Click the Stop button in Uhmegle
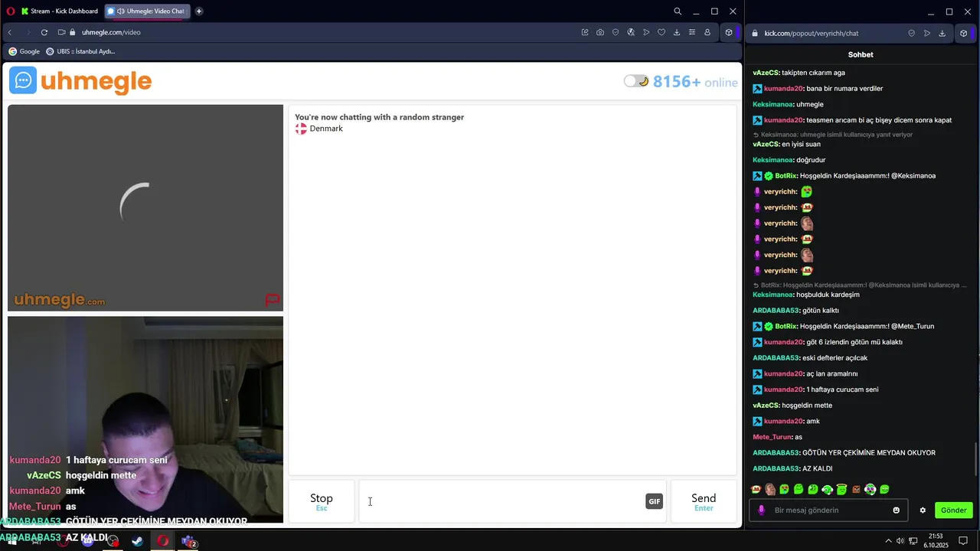 pos(322,501)
